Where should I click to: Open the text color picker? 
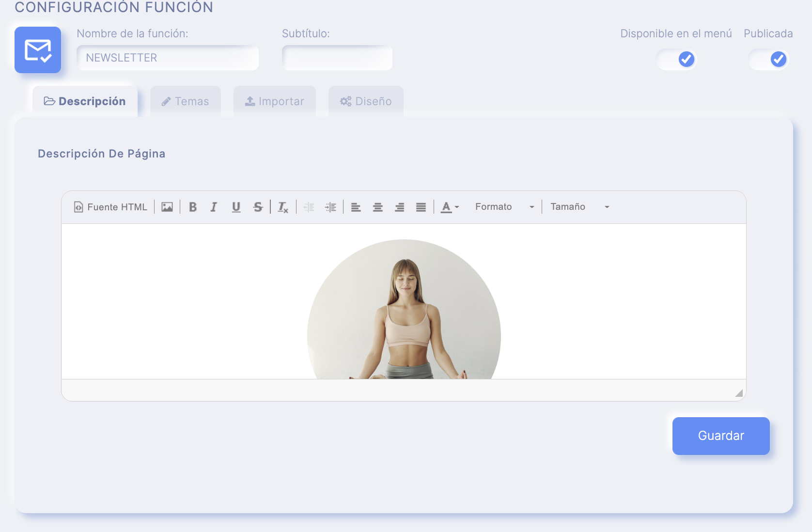[x=450, y=207]
